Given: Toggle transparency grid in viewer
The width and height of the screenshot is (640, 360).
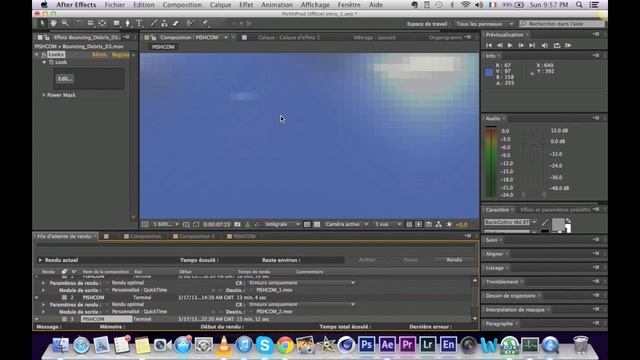Looking at the screenshot, I should coord(317,224).
